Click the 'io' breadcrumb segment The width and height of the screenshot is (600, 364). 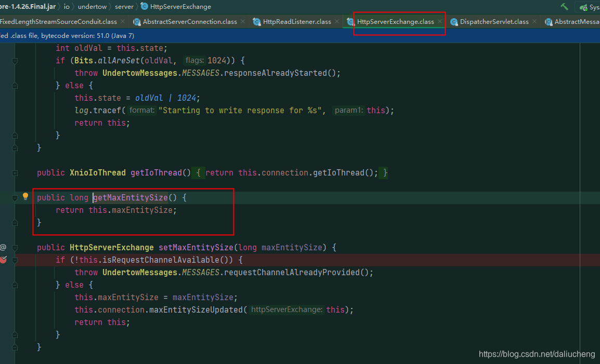tap(67, 7)
